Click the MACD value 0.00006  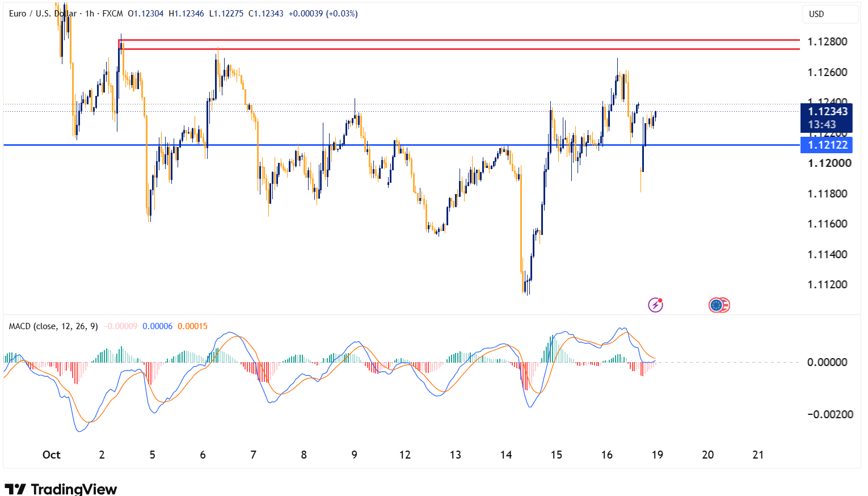(157, 326)
